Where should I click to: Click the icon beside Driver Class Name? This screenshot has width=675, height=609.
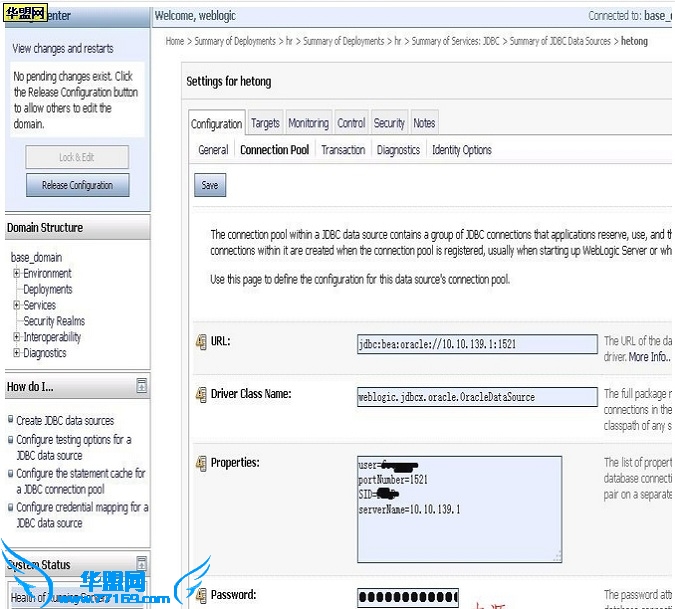[200, 395]
